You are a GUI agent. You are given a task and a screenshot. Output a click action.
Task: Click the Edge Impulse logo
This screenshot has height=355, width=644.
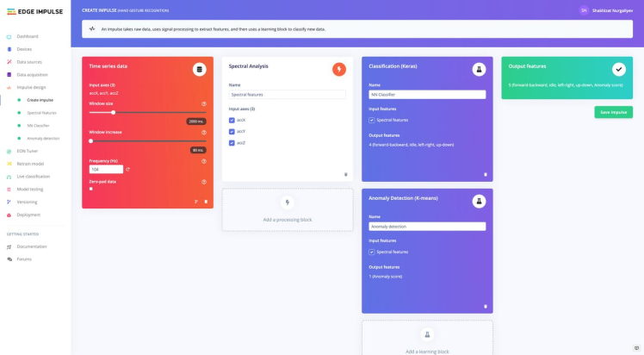(35, 11)
